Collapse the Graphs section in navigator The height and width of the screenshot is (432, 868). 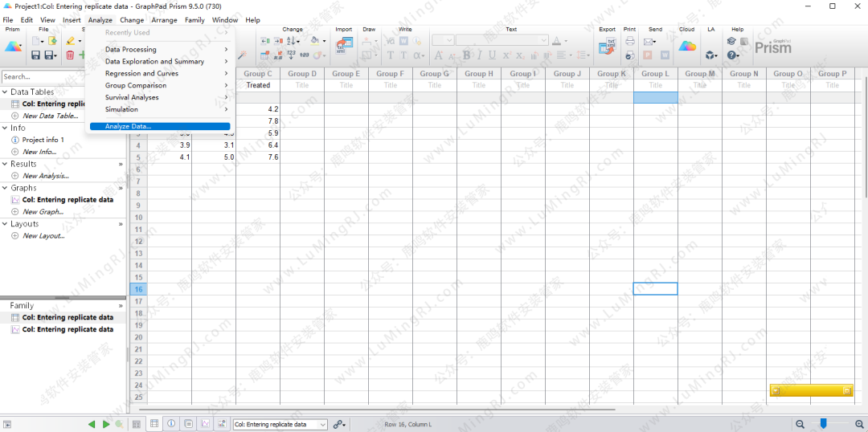(x=5, y=188)
